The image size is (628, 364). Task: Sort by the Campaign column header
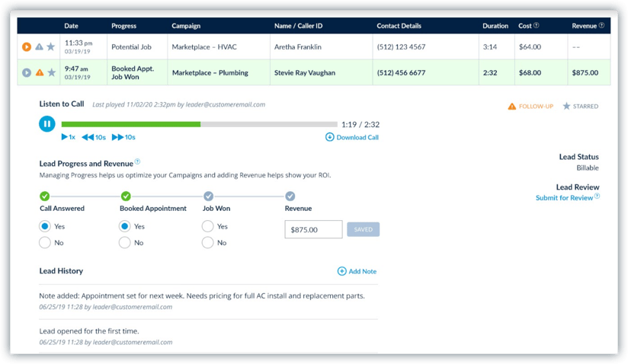click(186, 26)
